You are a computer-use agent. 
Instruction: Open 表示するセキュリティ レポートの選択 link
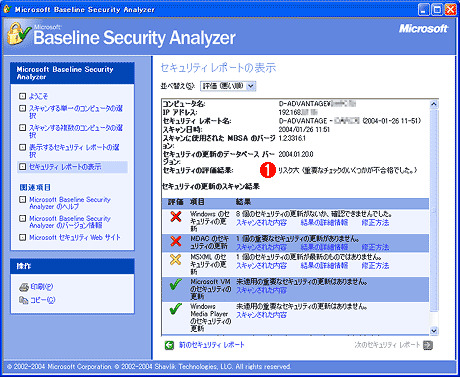point(74,151)
